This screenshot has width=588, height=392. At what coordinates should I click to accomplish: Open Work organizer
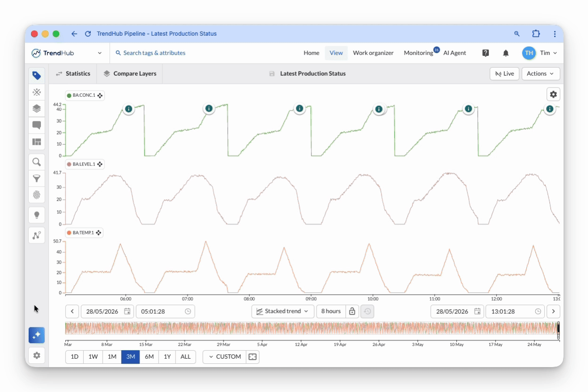(x=373, y=53)
